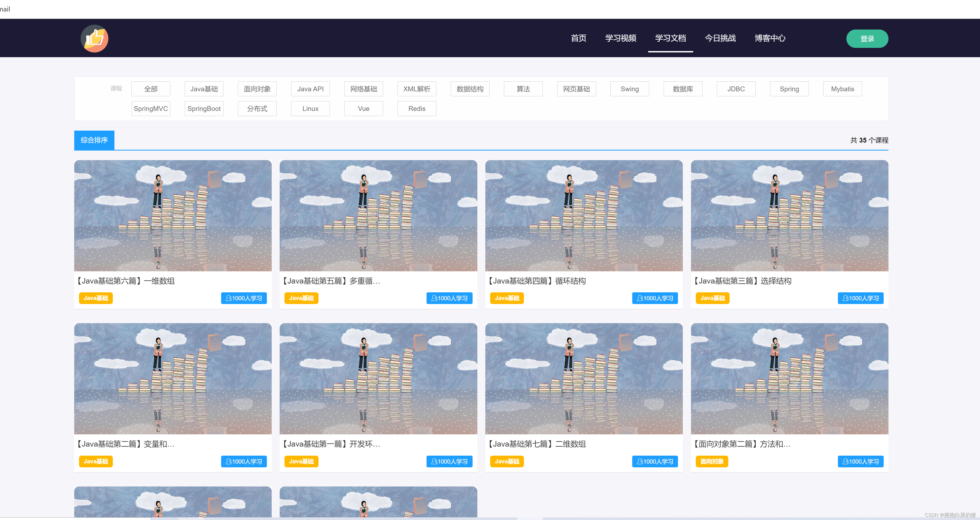This screenshot has width=980, height=520.
Task: Click the 1000人学习 badge on 二维数组 card
Action: 655,461
